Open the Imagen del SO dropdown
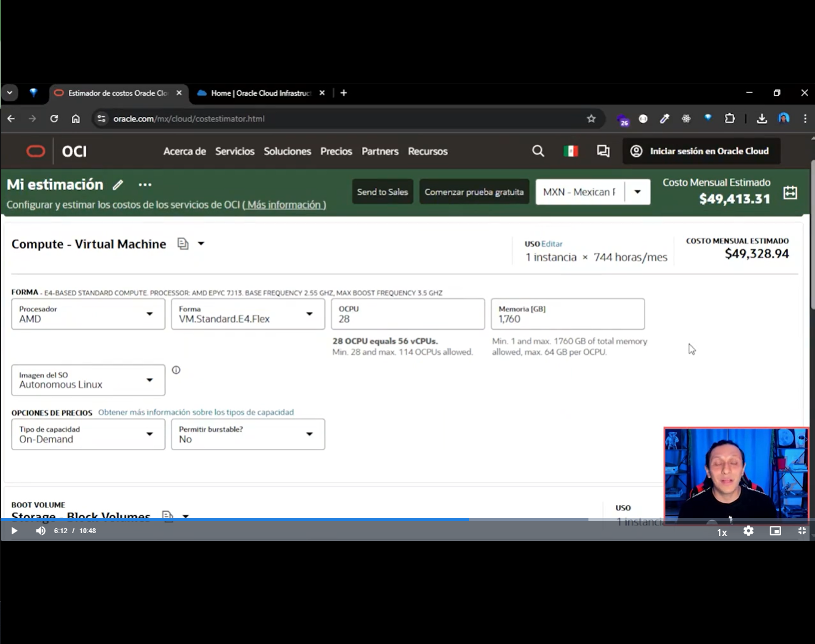815x644 pixels. click(x=88, y=380)
